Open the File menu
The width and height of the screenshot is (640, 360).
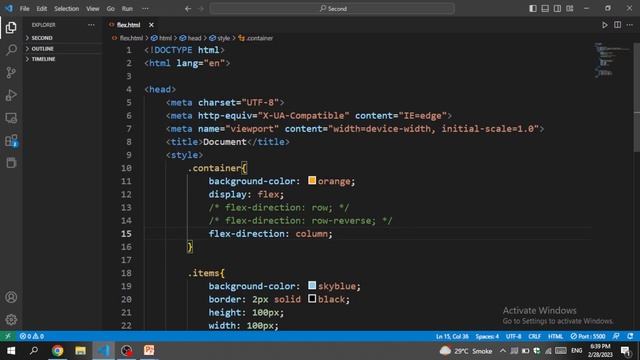click(x=24, y=9)
